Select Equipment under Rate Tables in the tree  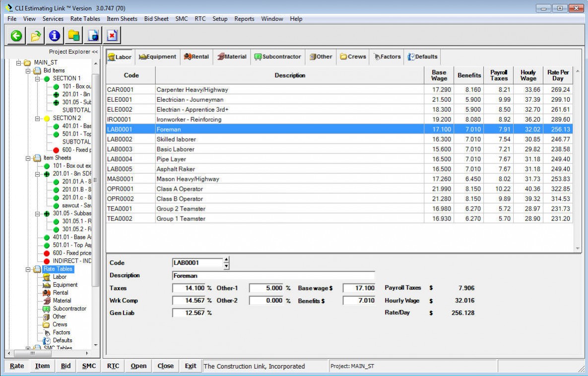click(65, 285)
